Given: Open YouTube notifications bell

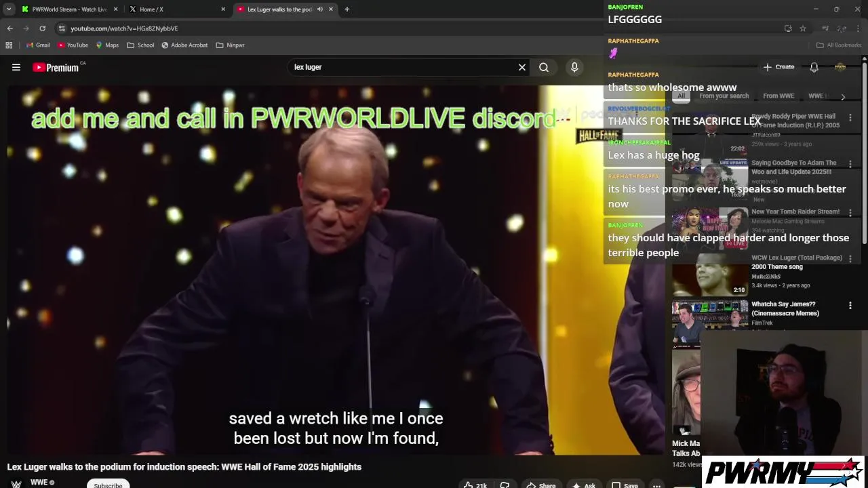Looking at the screenshot, I should click(814, 67).
